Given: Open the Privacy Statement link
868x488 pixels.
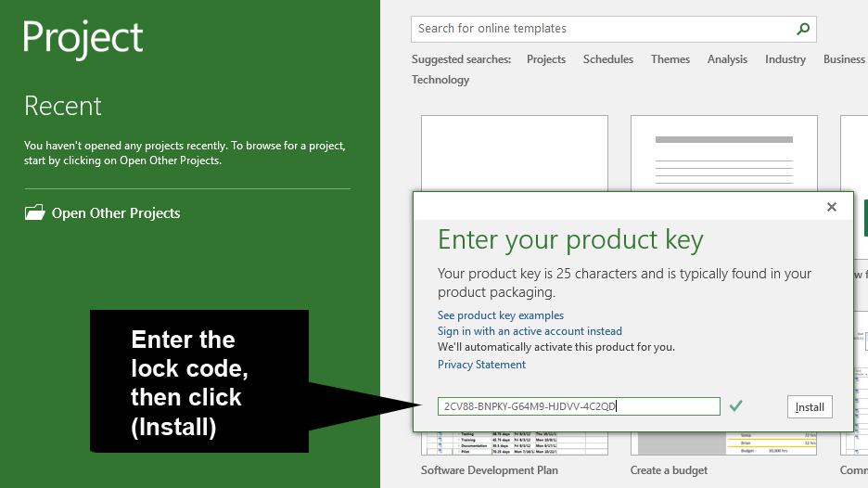Looking at the screenshot, I should pos(481,365).
